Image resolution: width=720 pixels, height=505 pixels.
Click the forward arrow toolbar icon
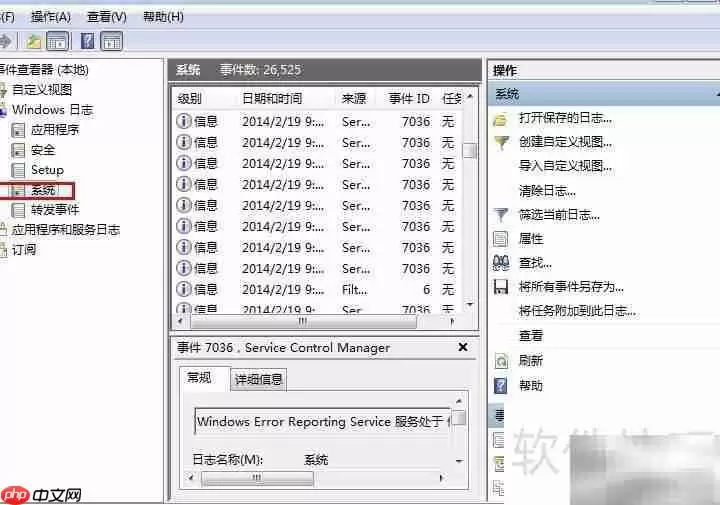point(5,41)
